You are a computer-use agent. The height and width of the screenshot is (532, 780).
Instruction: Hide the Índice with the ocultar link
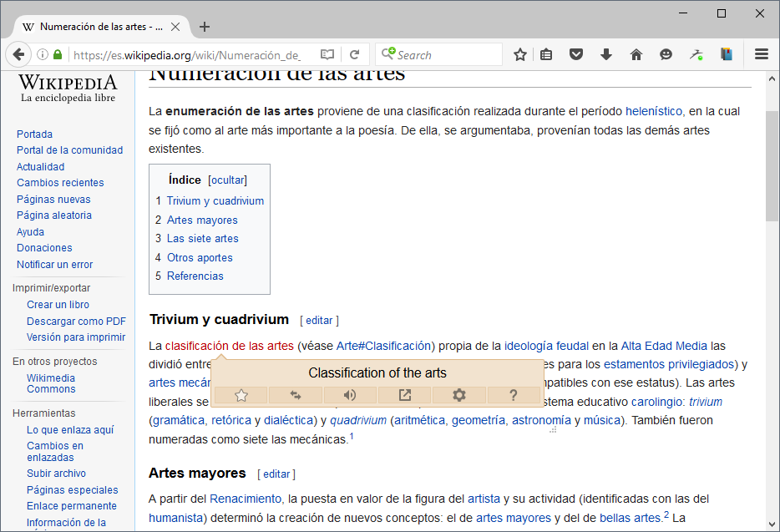coord(228,180)
